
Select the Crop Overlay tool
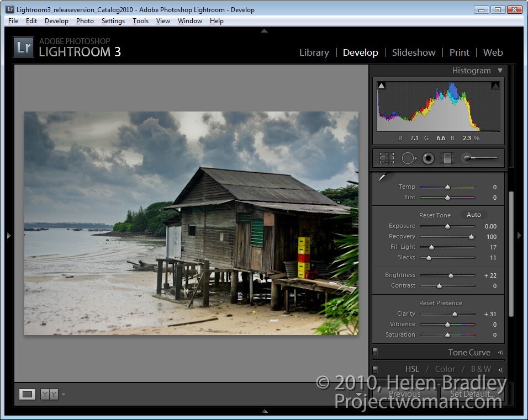pos(387,158)
